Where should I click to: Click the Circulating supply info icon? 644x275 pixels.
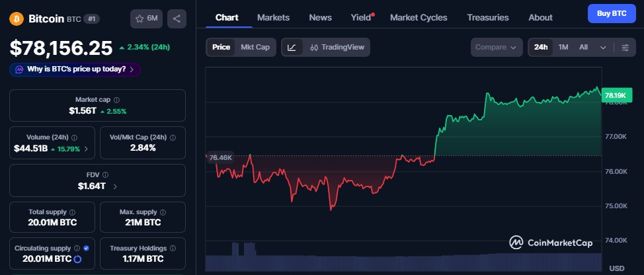click(77, 249)
